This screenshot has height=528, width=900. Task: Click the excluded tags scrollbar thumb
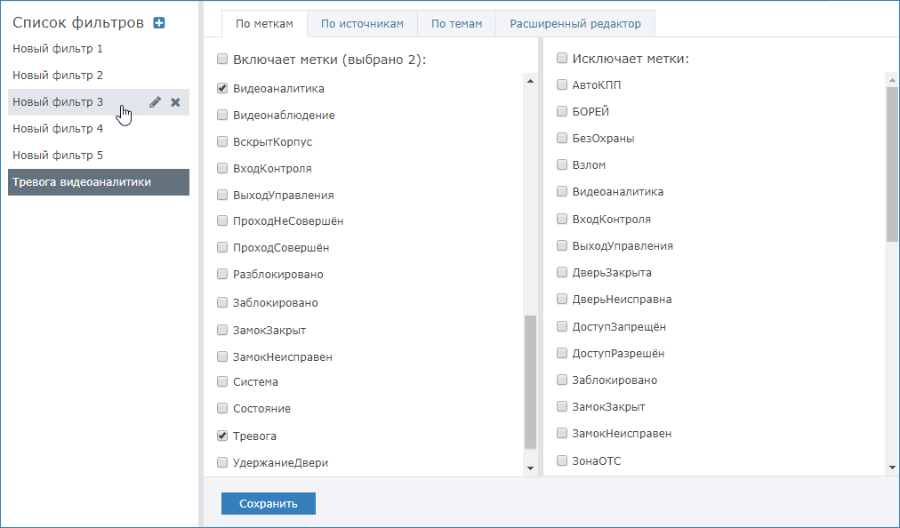click(x=892, y=165)
